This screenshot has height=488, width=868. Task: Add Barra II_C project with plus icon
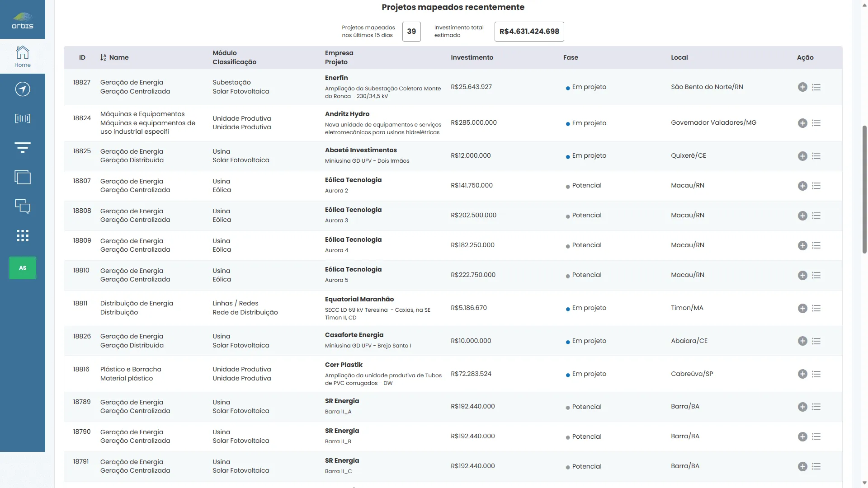(x=802, y=466)
